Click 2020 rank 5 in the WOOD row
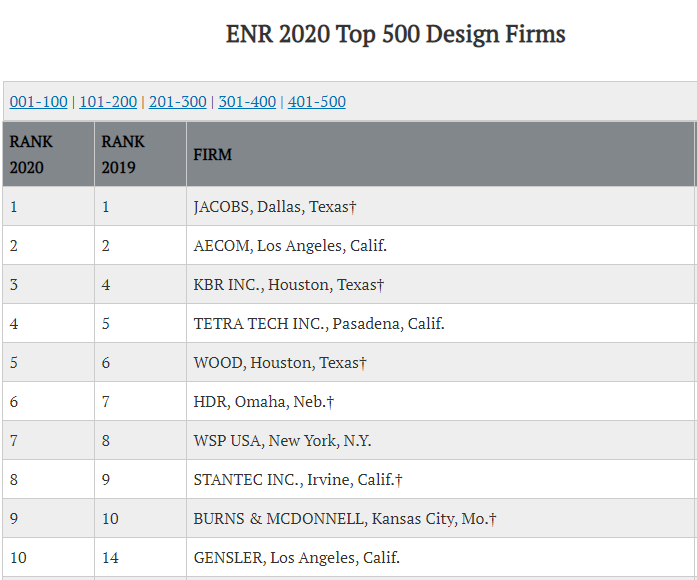Screen dimensions: 697x580 tap(48, 363)
